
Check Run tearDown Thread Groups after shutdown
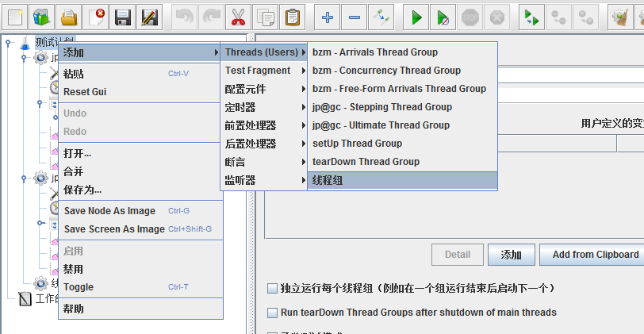pyautogui.click(x=272, y=313)
